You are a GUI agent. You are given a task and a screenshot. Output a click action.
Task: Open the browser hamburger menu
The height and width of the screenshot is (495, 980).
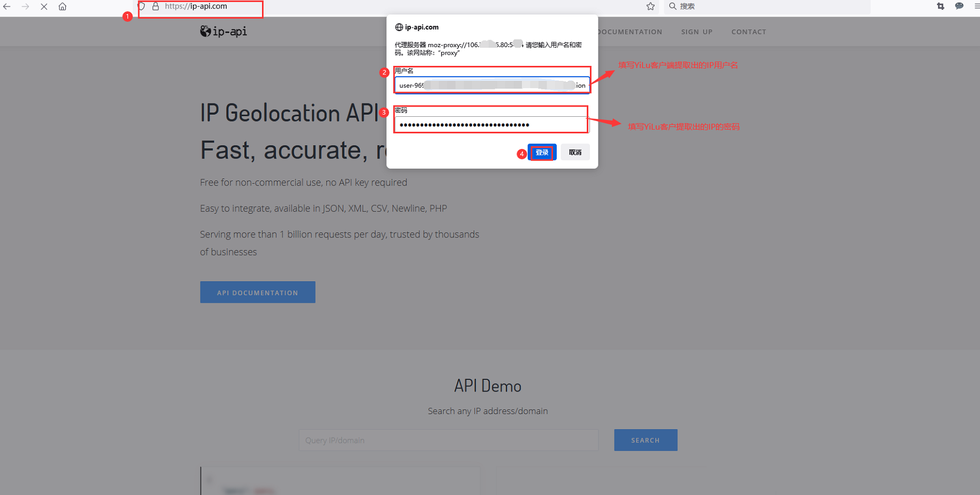(x=977, y=6)
